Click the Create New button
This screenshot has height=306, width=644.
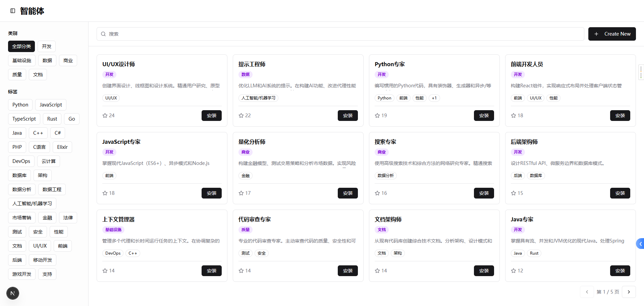(x=612, y=34)
